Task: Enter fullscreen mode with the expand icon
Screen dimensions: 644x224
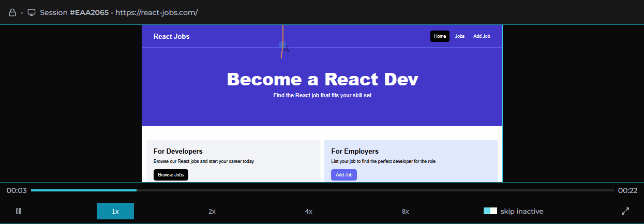Action: click(625, 211)
